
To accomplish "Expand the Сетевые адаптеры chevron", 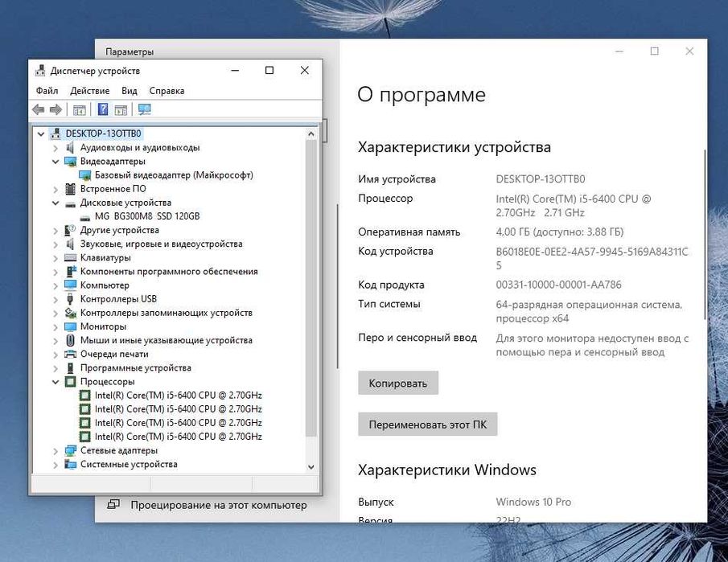I will point(56,450).
